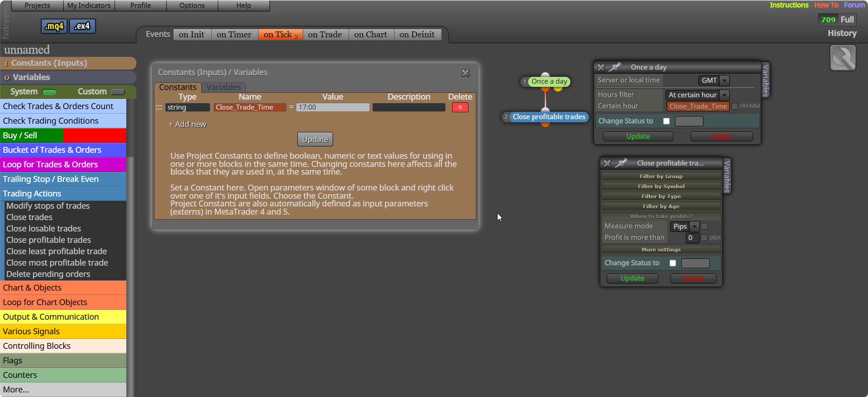This screenshot has height=397, width=868.
Task: Open the Forum link
Action: pos(854,5)
